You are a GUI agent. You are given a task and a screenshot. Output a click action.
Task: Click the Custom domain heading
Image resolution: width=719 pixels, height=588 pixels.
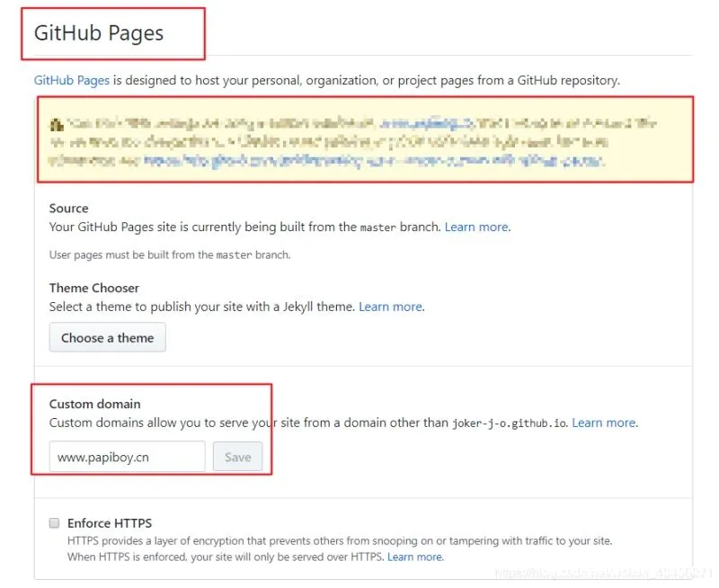coord(95,404)
